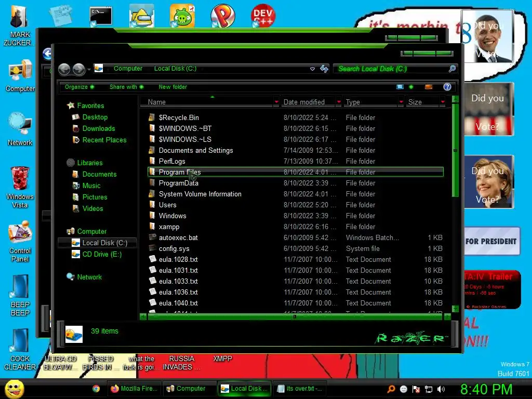Click the Action Center flag tray icon
This screenshot has width=532, height=399.
pyautogui.click(x=416, y=389)
